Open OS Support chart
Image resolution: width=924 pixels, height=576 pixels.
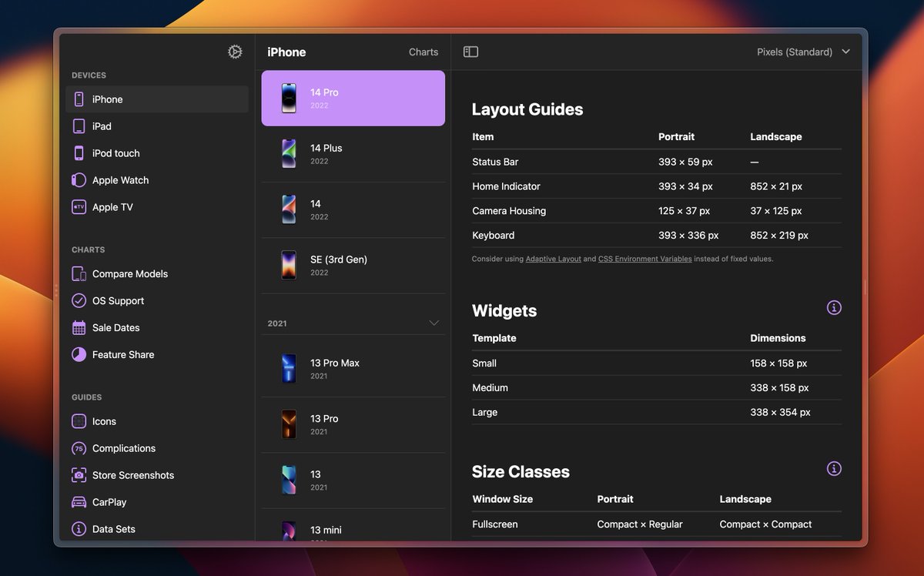pyautogui.click(x=157, y=301)
